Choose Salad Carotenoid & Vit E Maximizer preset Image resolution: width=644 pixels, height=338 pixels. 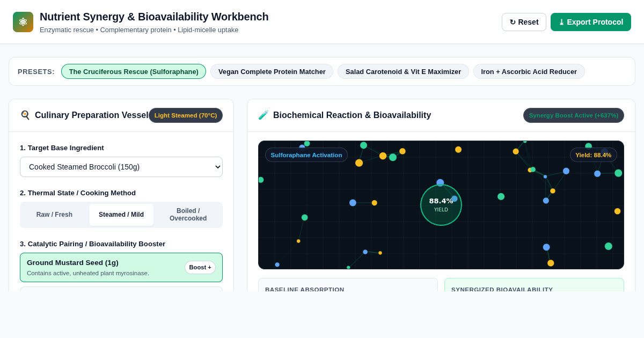click(403, 71)
